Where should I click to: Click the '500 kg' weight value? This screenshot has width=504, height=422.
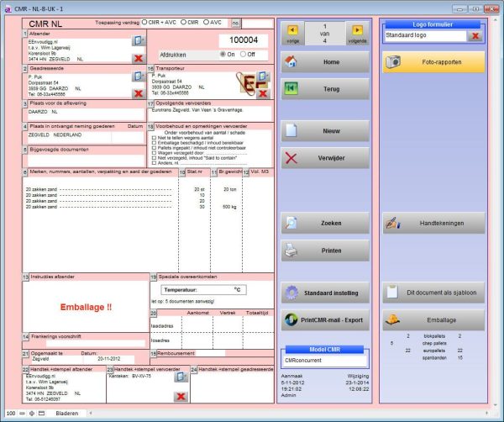coord(229,207)
